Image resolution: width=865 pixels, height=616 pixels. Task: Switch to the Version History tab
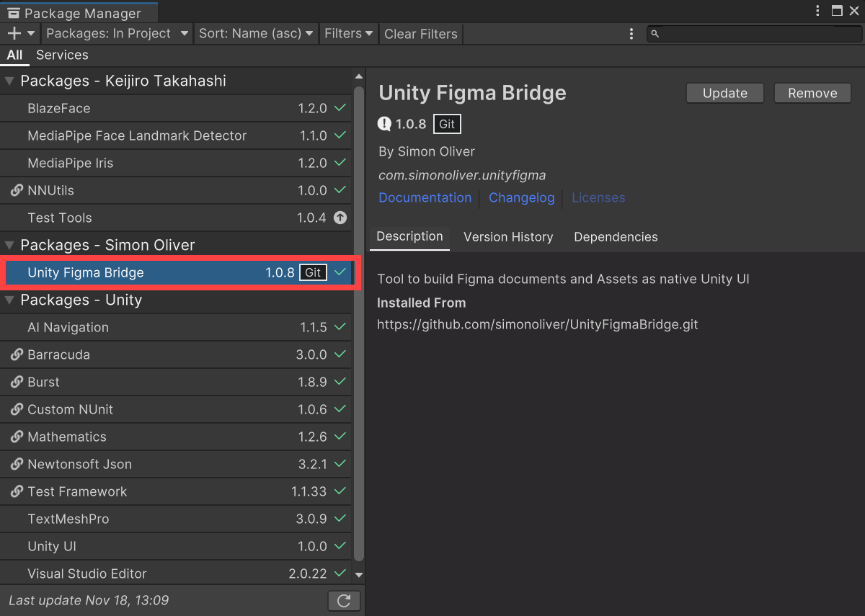click(x=508, y=237)
